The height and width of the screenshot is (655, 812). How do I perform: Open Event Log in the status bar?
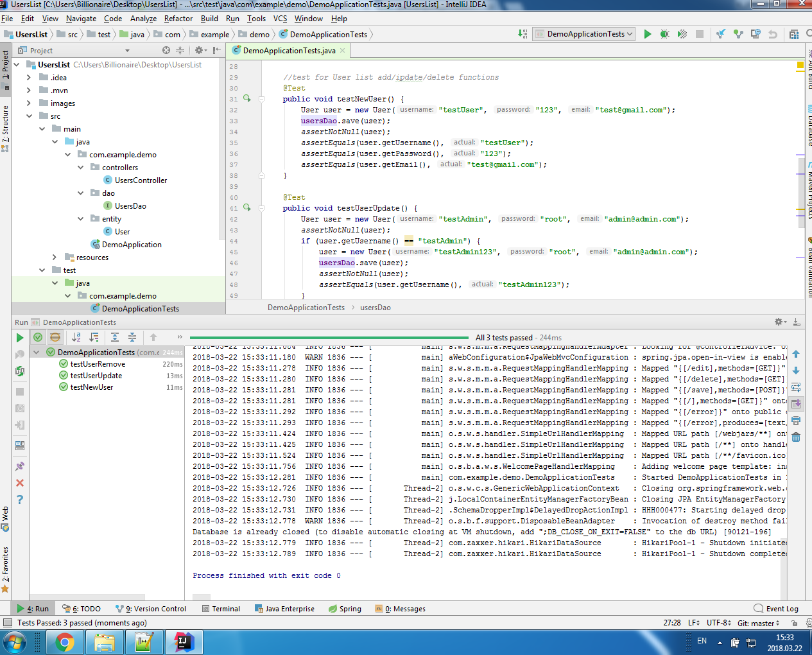(x=776, y=609)
